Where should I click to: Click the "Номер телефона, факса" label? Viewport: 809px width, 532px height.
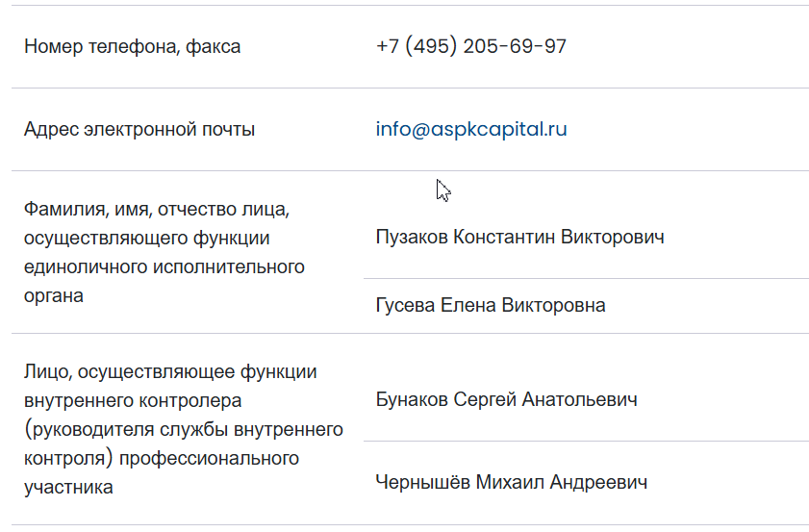[132, 46]
